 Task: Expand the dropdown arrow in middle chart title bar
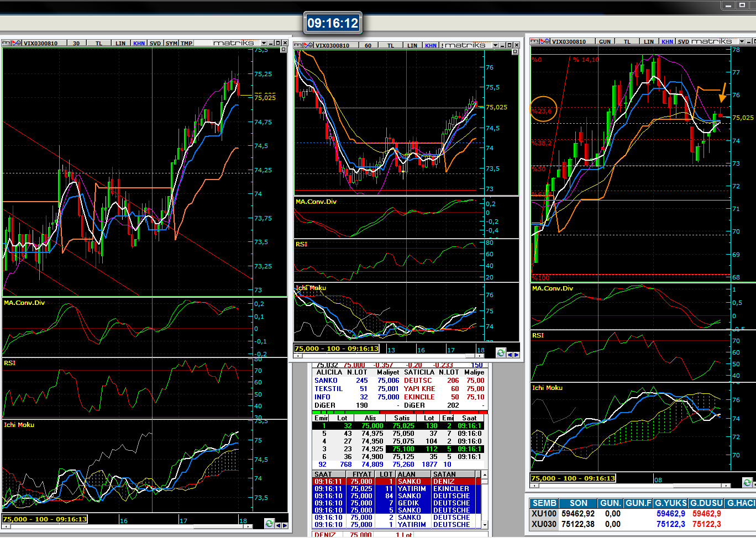point(495,45)
